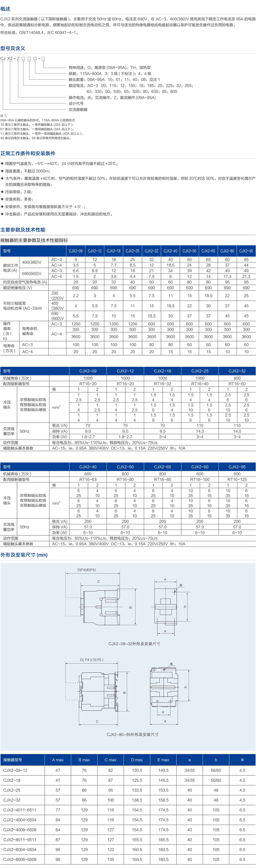Select the 138.5 dimension value
The height and width of the screenshot is (868, 256).
tap(137, 800)
